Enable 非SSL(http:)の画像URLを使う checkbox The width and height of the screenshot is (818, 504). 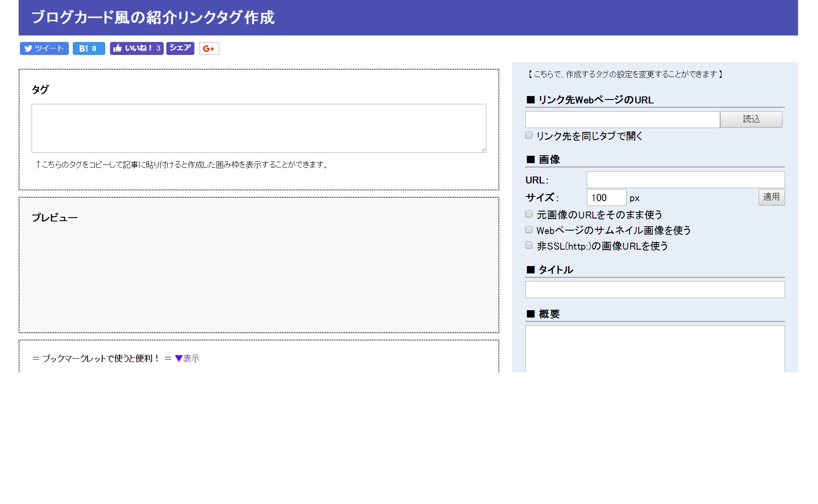[529, 245]
